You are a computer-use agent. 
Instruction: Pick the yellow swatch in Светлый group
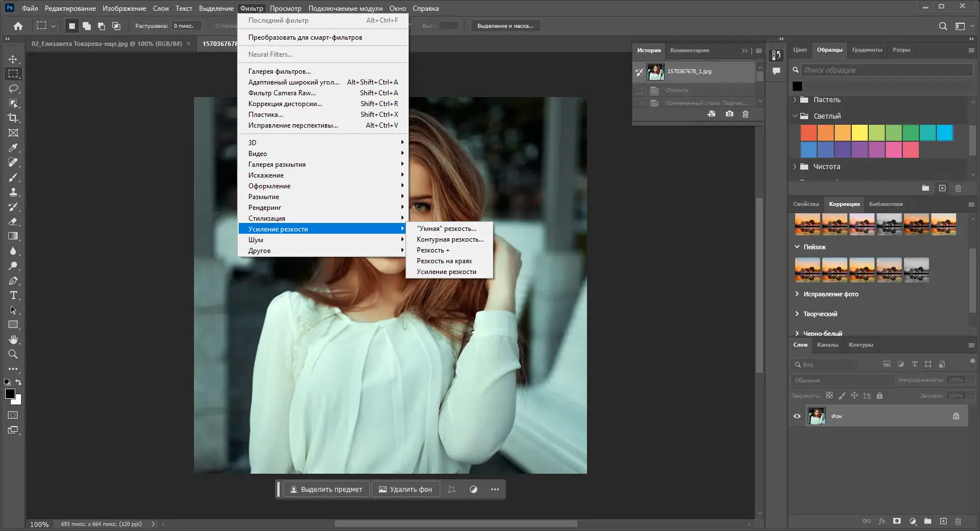(x=859, y=133)
